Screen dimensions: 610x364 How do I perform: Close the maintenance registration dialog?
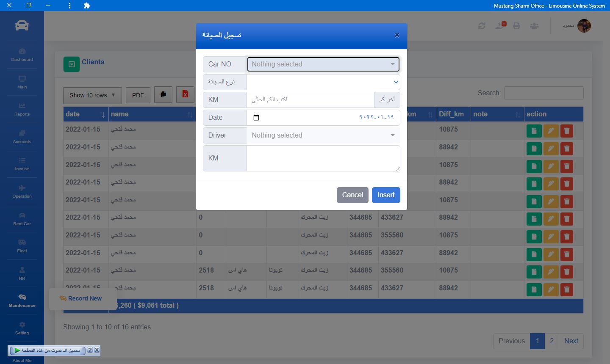[397, 35]
